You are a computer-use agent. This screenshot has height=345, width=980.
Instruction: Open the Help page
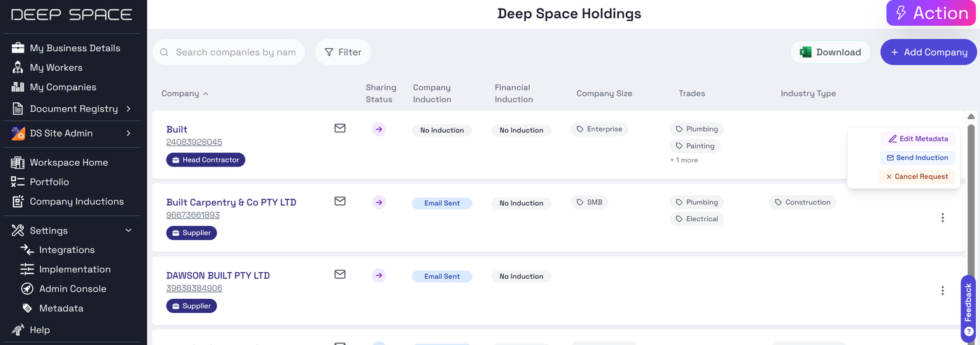coord(39,330)
